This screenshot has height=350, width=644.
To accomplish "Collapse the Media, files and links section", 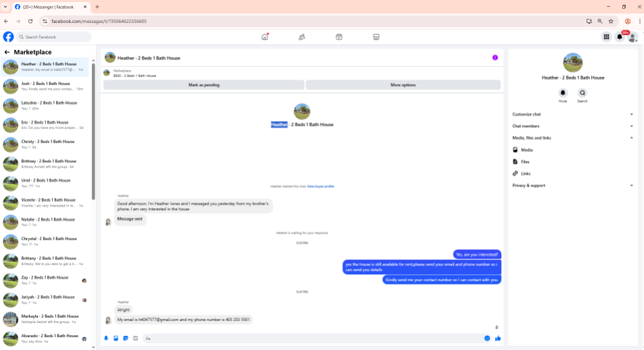I will pos(572,138).
